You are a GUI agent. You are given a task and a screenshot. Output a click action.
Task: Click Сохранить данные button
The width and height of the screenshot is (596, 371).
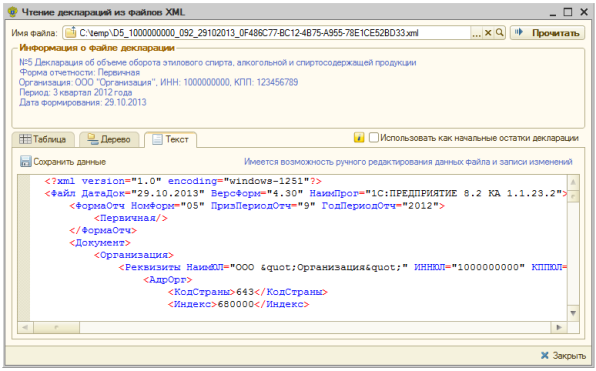pos(63,162)
